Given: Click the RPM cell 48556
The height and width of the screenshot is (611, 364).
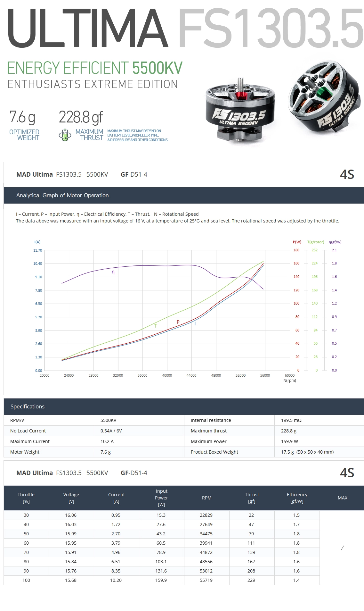Looking at the screenshot, I should [x=206, y=562].
